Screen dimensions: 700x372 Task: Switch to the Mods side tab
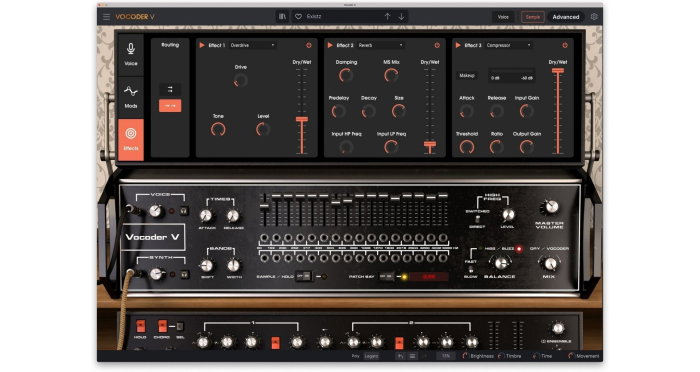tap(131, 97)
